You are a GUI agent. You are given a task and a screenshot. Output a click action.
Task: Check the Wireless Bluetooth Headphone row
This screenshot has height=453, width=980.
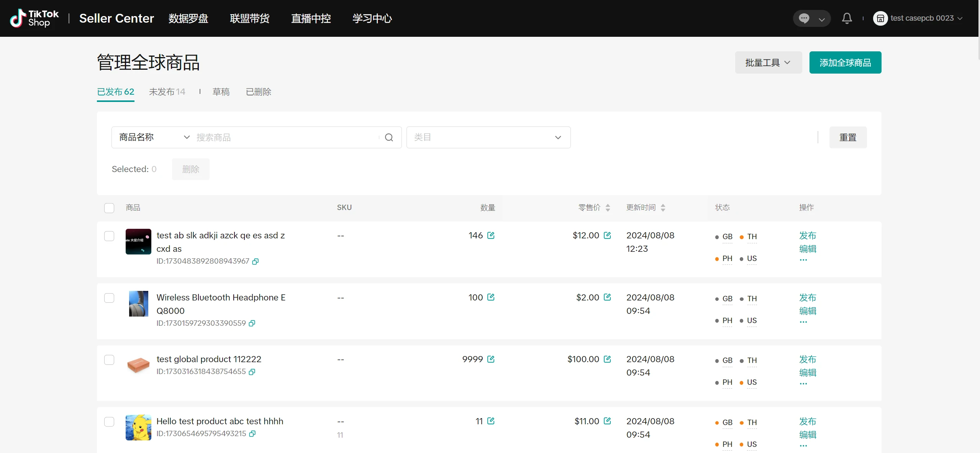click(109, 298)
